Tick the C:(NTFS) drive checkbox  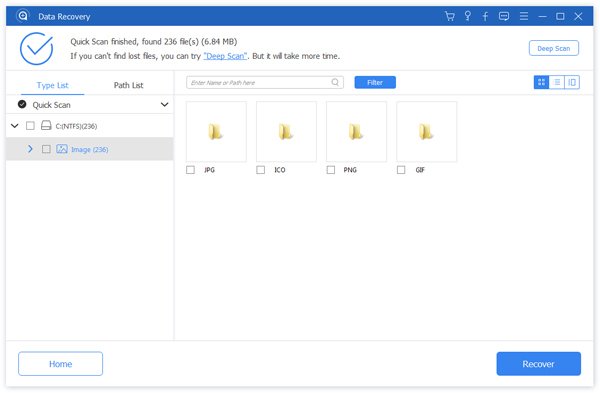click(30, 126)
